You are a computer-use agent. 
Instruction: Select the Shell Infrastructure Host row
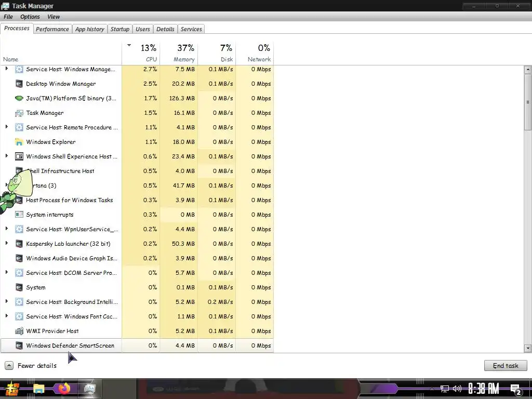[x=137, y=171]
